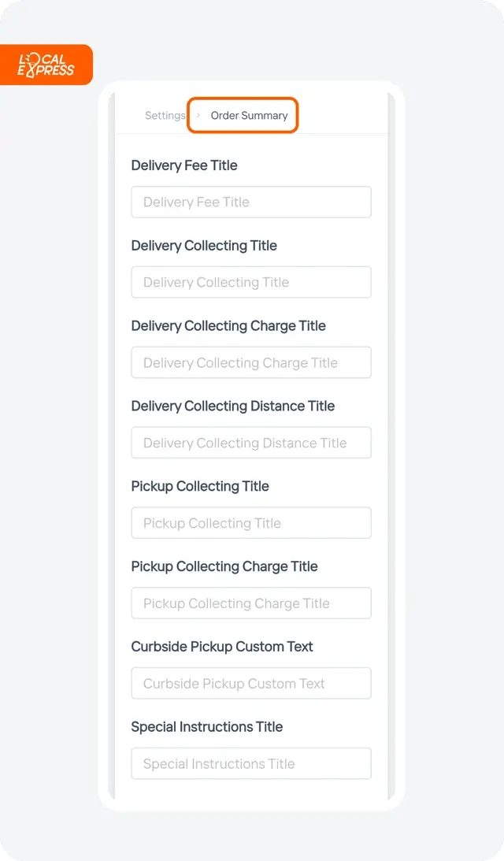
Task: Click the Delivery Collecting Title label
Action: point(204,246)
